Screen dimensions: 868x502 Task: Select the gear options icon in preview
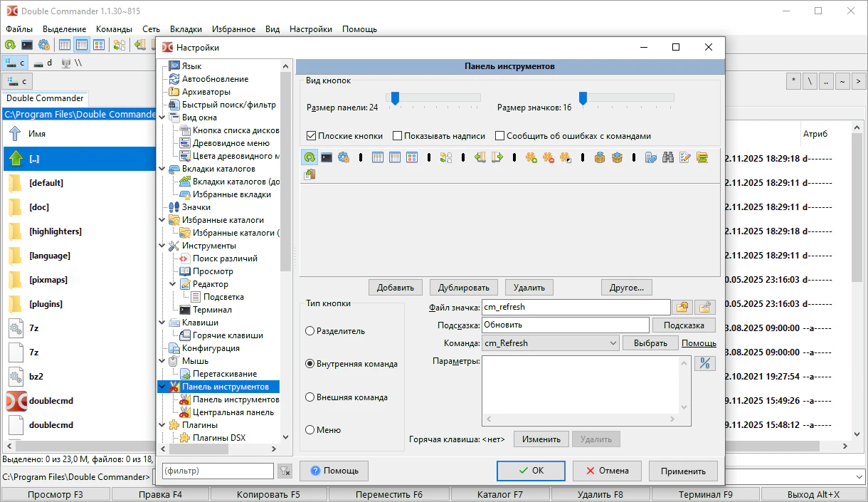coord(344,157)
